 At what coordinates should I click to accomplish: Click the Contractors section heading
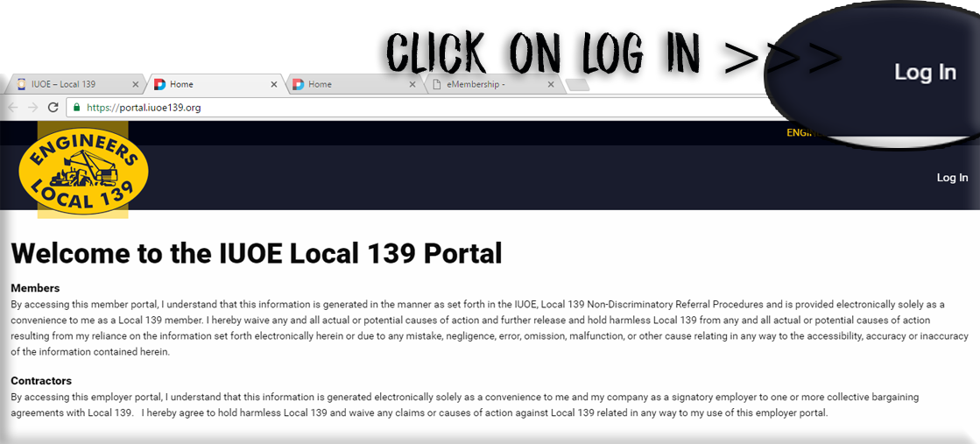click(x=41, y=381)
